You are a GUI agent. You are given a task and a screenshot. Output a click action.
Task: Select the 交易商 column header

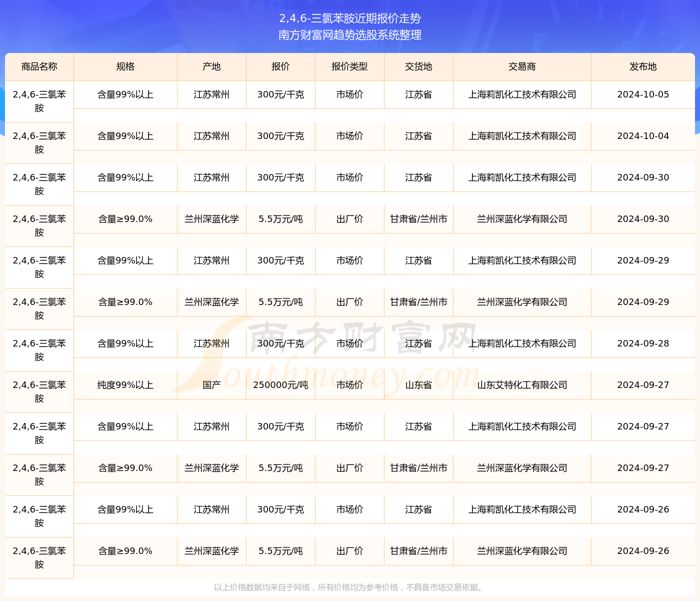pos(522,66)
